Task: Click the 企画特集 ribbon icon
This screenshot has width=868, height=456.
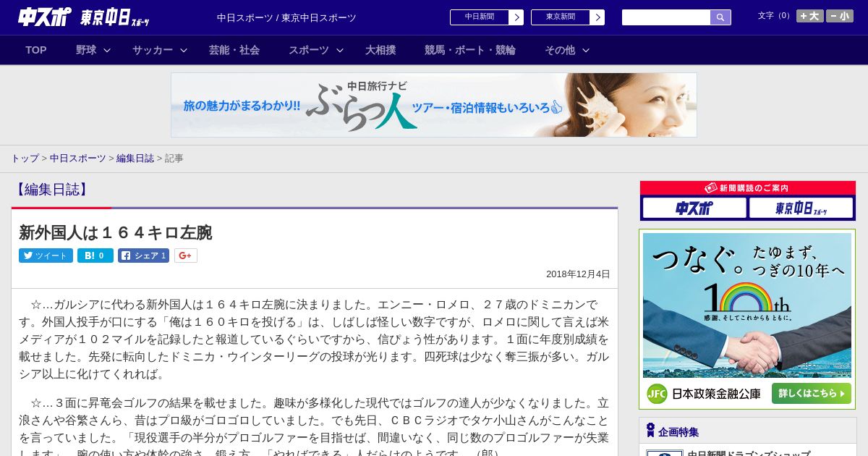Action: pos(650,431)
